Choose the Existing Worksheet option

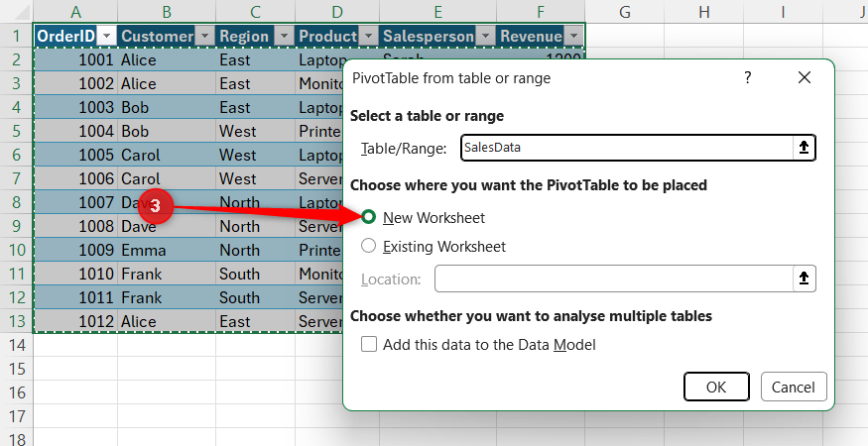tap(369, 246)
